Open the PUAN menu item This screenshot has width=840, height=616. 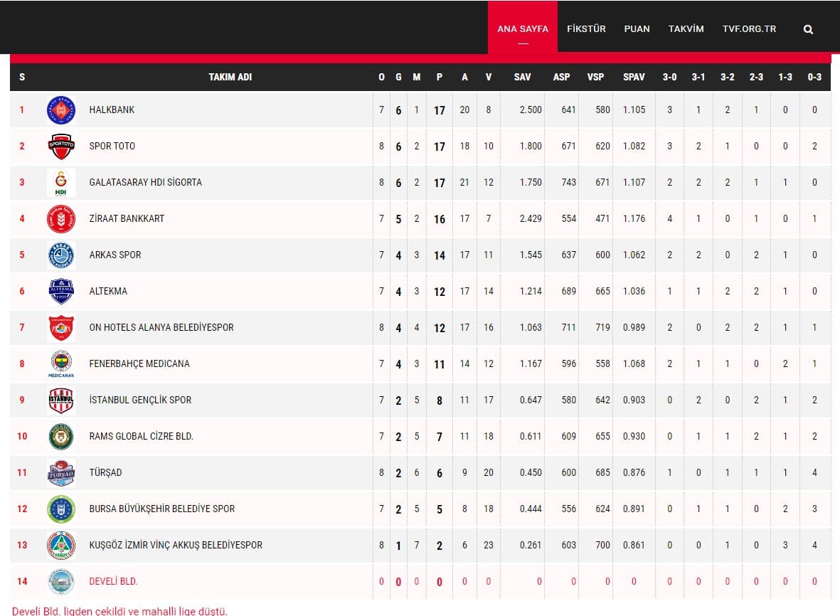tap(637, 29)
